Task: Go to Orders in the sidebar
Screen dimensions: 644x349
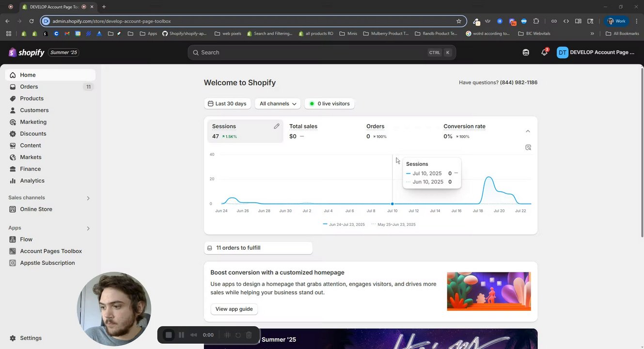Action: click(50, 87)
